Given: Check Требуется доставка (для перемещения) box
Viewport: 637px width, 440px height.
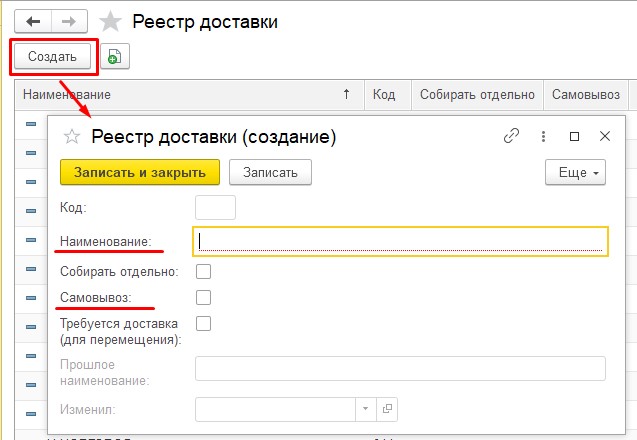Looking at the screenshot, I should coord(203,323).
